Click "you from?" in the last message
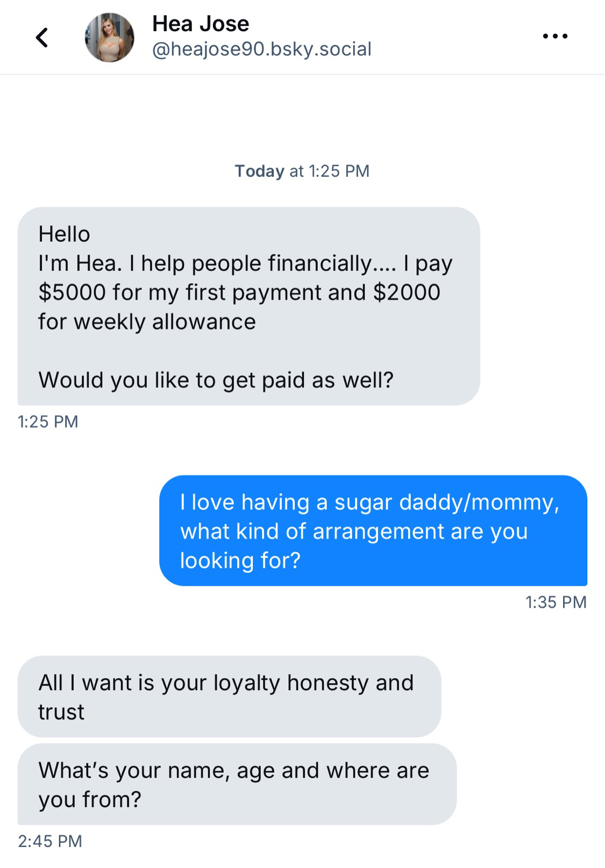This screenshot has width=605, height=868. pyautogui.click(x=89, y=800)
